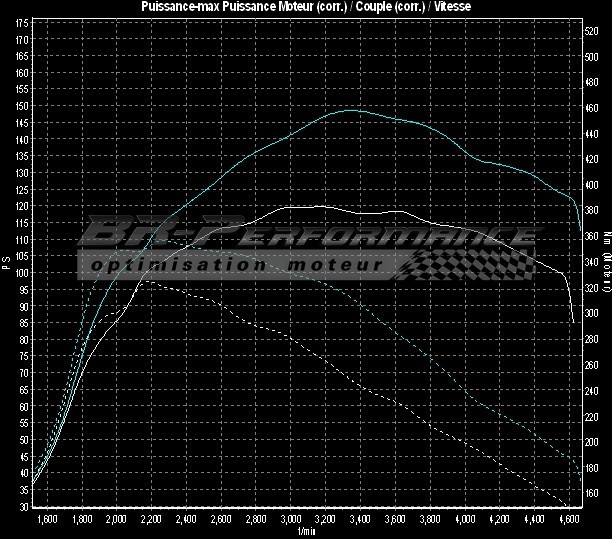Select the peak of the solid cyan curve

(350, 110)
